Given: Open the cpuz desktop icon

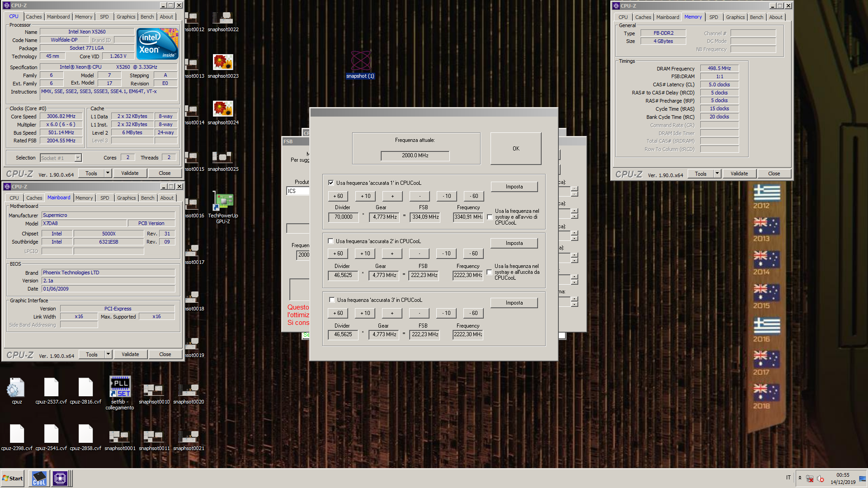Looking at the screenshot, I should point(17,391).
